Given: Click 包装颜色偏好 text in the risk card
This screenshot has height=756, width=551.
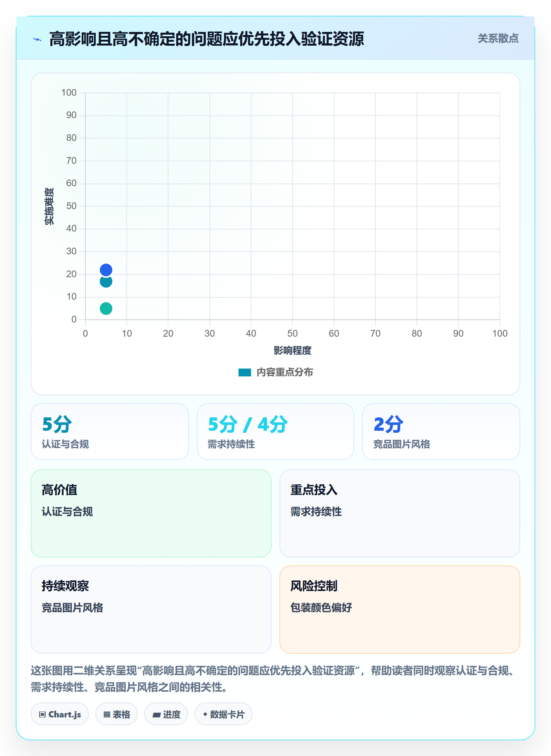Looking at the screenshot, I should pyautogui.click(x=321, y=608).
